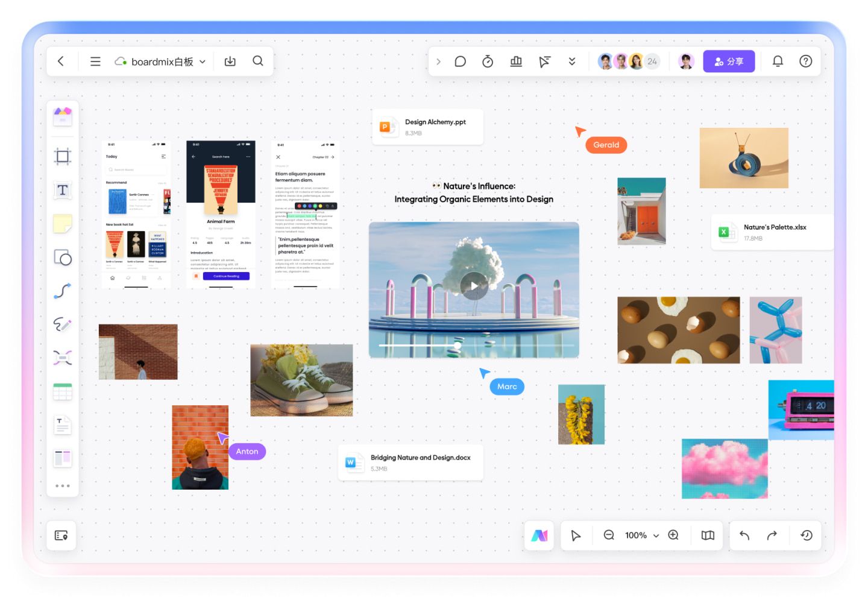Collapse the top toolbar with the chevron arrow
The width and height of the screenshot is (868, 597).
coord(438,62)
